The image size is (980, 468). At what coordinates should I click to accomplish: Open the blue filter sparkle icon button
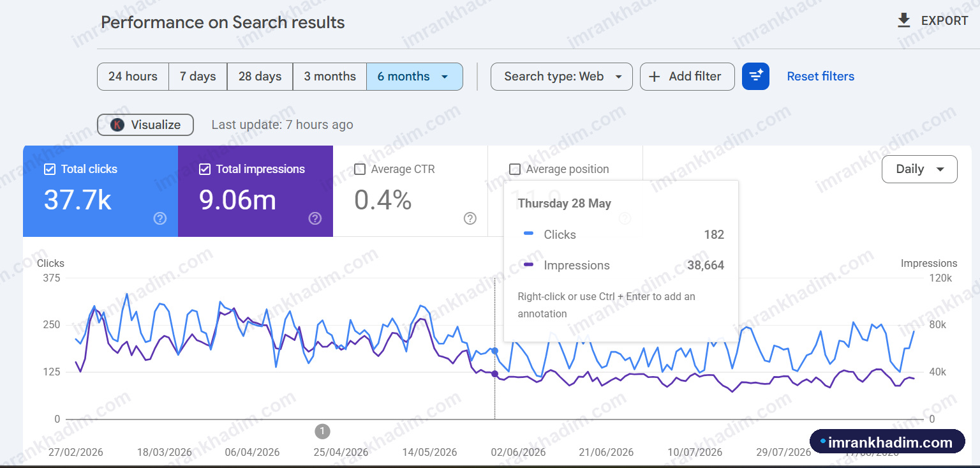[x=755, y=76]
